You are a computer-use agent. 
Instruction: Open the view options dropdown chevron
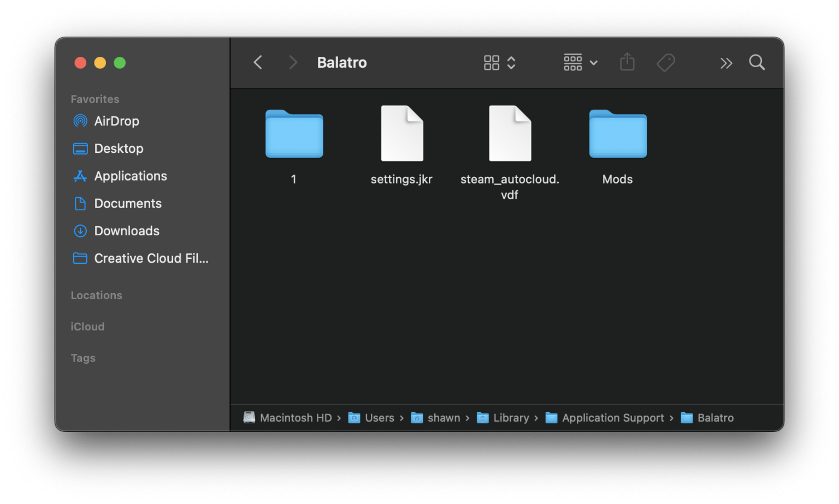tap(511, 62)
